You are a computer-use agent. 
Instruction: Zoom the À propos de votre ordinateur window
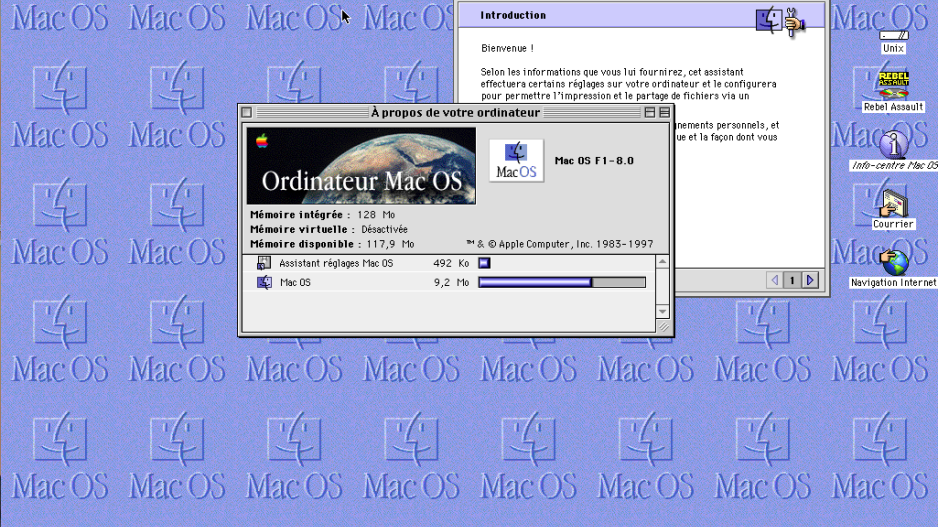(650, 112)
